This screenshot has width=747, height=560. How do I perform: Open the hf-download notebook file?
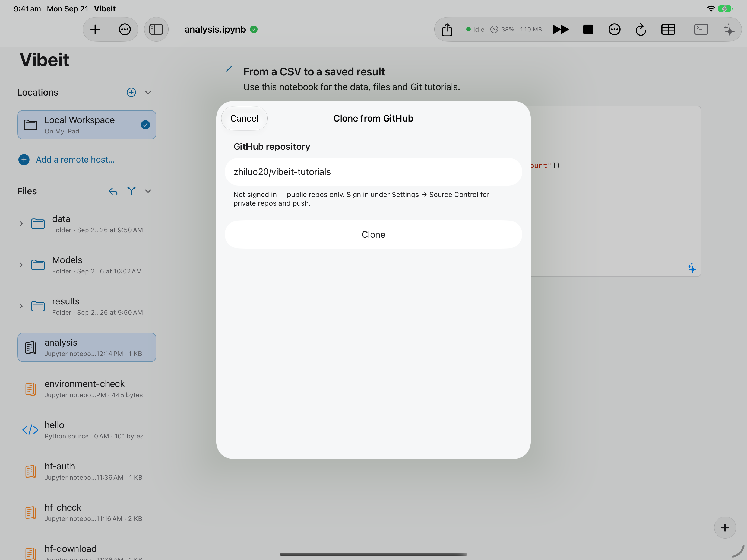pos(87,552)
